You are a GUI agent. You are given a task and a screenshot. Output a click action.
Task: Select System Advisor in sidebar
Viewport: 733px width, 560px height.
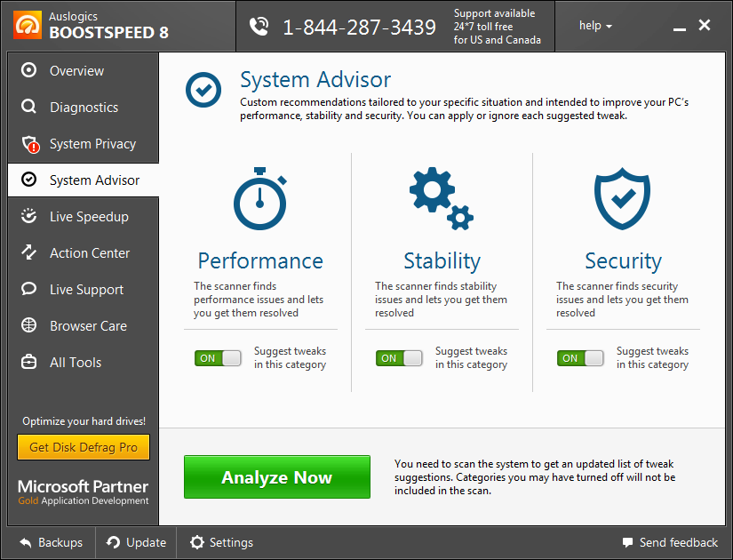click(x=84, y=180)
